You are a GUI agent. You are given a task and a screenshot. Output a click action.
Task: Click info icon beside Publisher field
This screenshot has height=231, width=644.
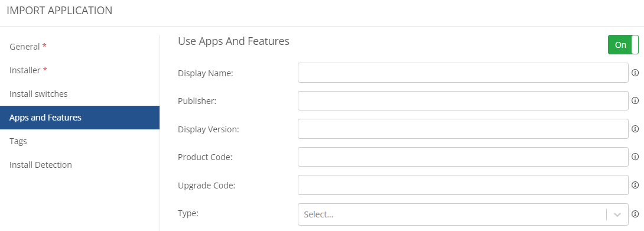click(x=635, y=100)
